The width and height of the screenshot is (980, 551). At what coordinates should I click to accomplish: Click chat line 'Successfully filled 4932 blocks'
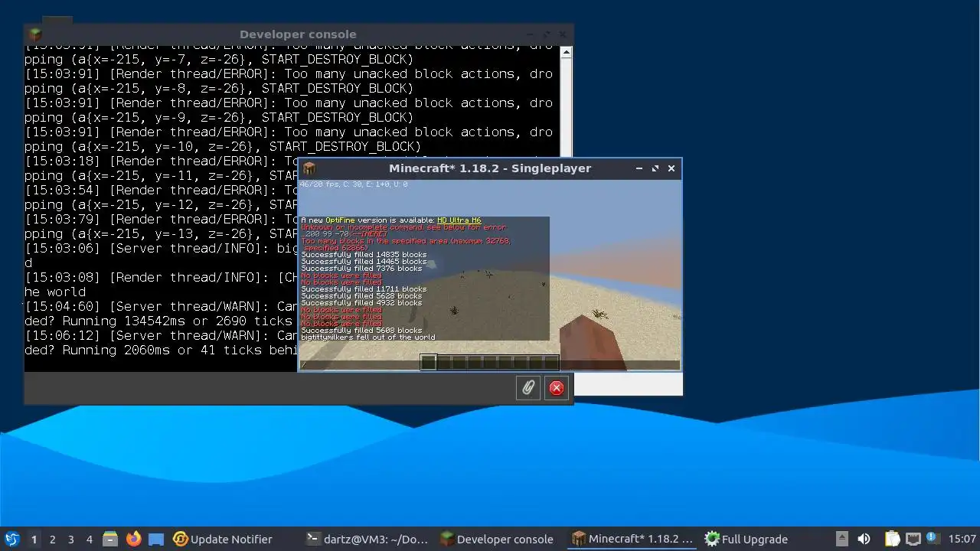tap(361, 303)
